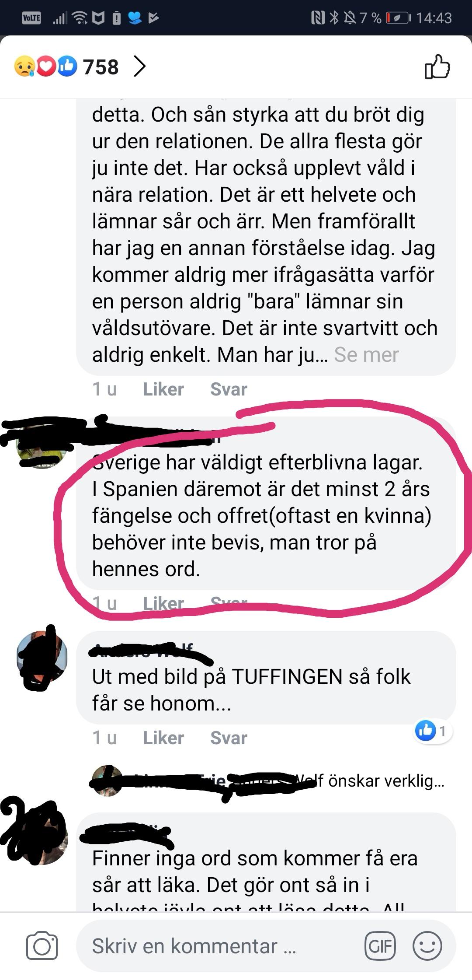Open the 758 reactions count
The height and width of the screenshot is (980, 472).
click(101, 67)
